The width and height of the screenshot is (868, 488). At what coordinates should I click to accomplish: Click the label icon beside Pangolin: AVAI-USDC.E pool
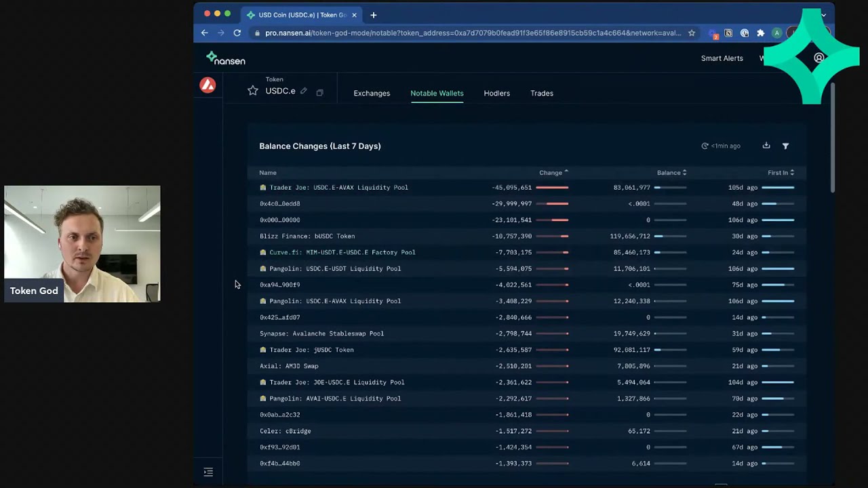tap(263, 399)
